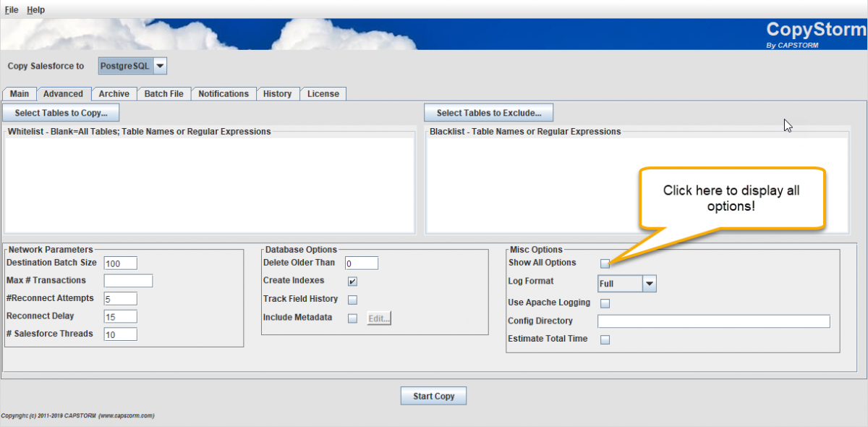868x427 pixels.
Task: View the License tab
Action: point(323,93)
